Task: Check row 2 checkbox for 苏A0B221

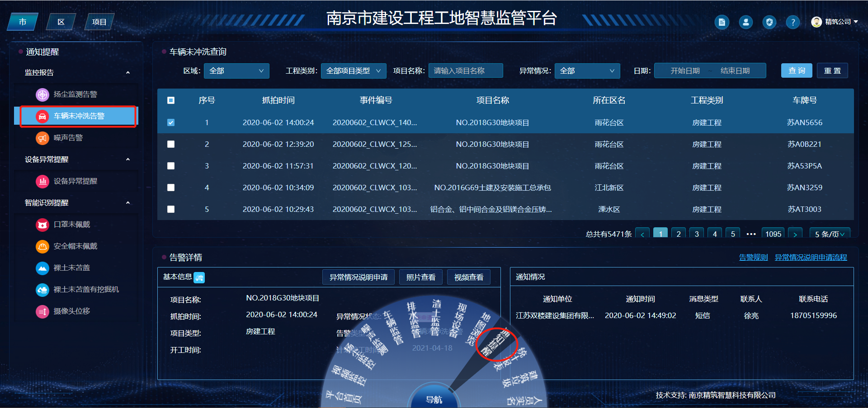Action: tap(171, 144)
